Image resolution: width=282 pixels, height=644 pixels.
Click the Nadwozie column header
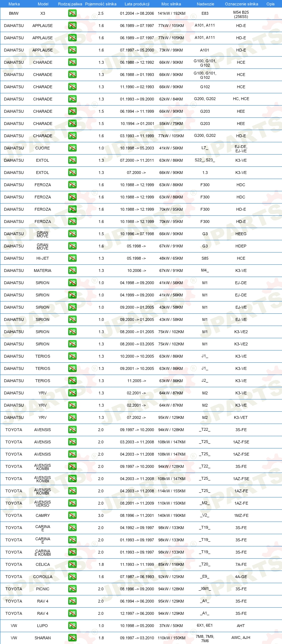pos(206,4)
